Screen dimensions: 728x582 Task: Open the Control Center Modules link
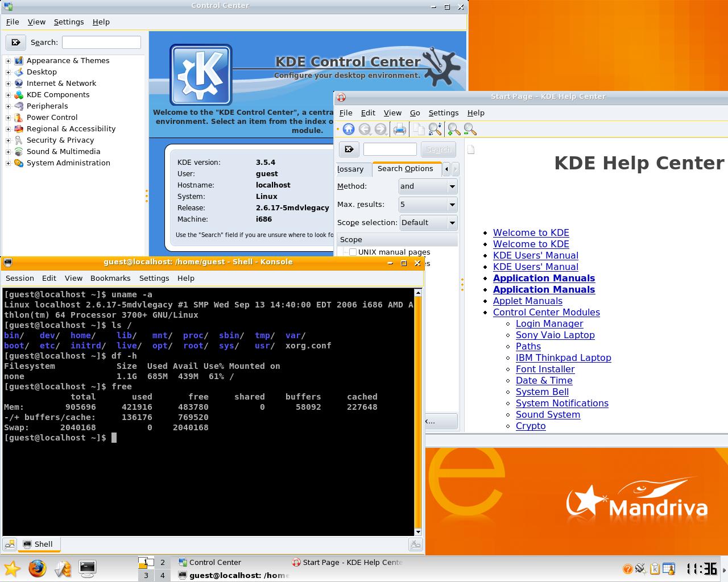(547, 312)
